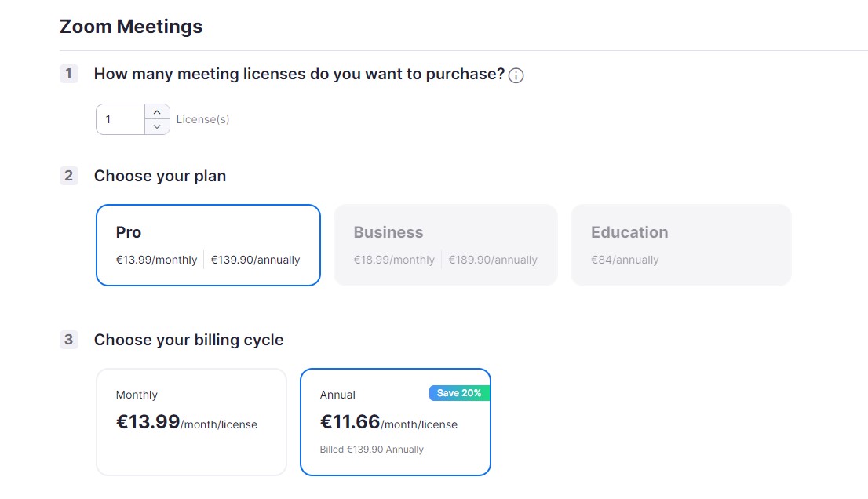Click the info icon beside licenses question
The height and width of the screenshot is (499, 868).
click(516, 75)
